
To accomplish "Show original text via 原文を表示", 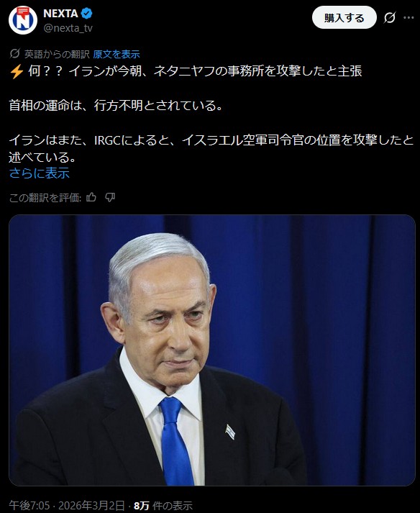I will 117,54.
